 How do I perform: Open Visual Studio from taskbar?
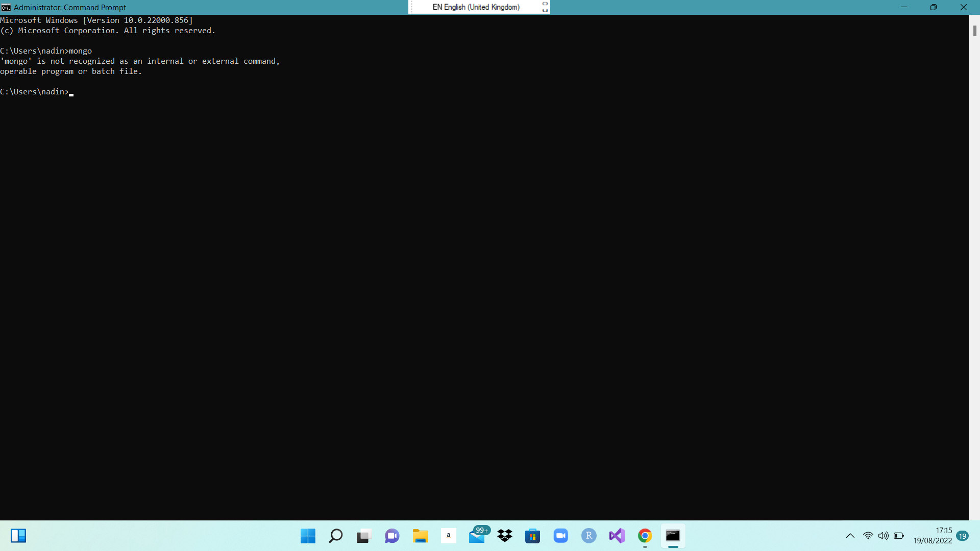point(617,536)
